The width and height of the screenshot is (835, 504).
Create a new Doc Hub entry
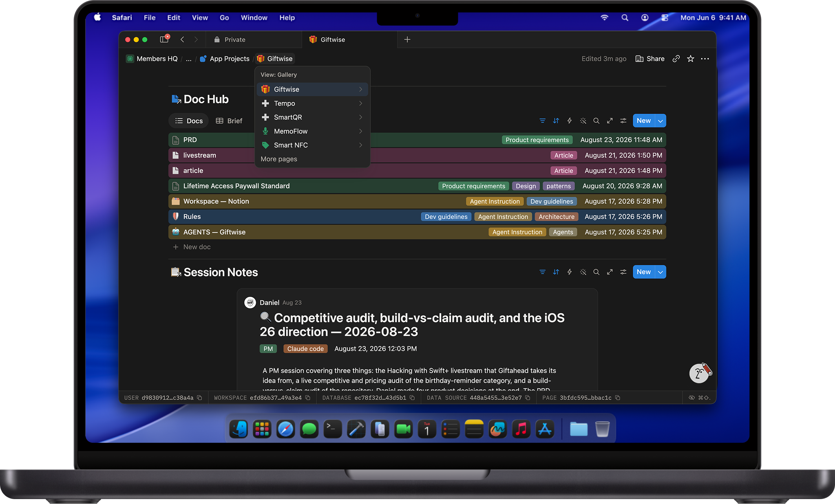pos(644,121)
